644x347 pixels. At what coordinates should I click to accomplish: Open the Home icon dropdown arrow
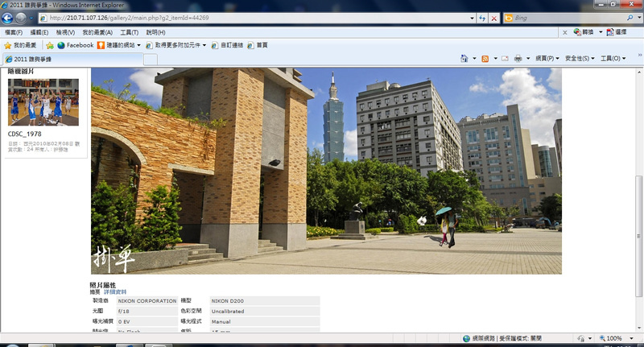(474, 58)
